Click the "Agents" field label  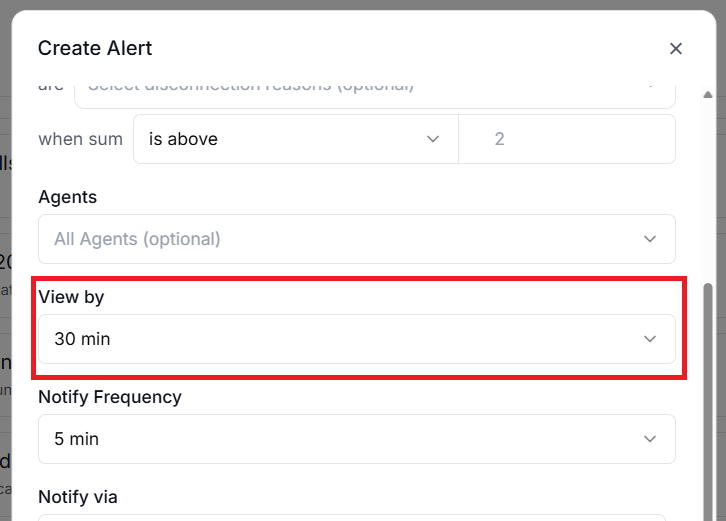[x=68, y=197]
